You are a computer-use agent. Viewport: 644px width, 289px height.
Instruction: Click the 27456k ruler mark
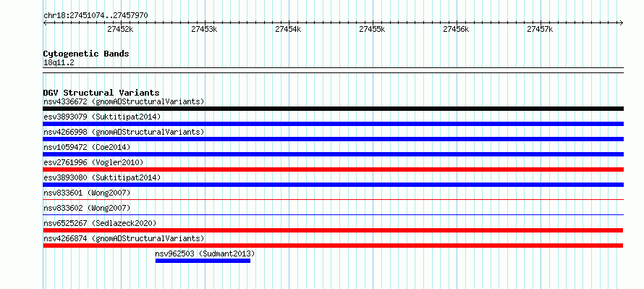click(457, 29)
